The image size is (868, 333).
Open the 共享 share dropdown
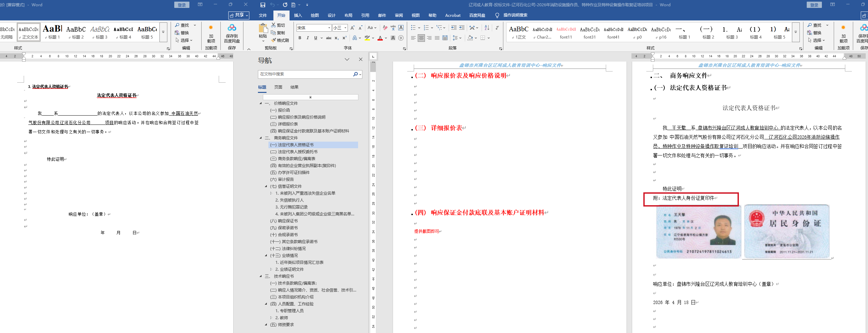[x=239, y=15]
